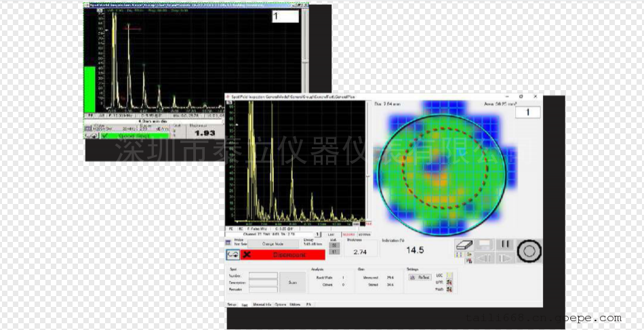Click the UPR settings icon
Screen dimensions: 644x330
click(x=449, y=282)
